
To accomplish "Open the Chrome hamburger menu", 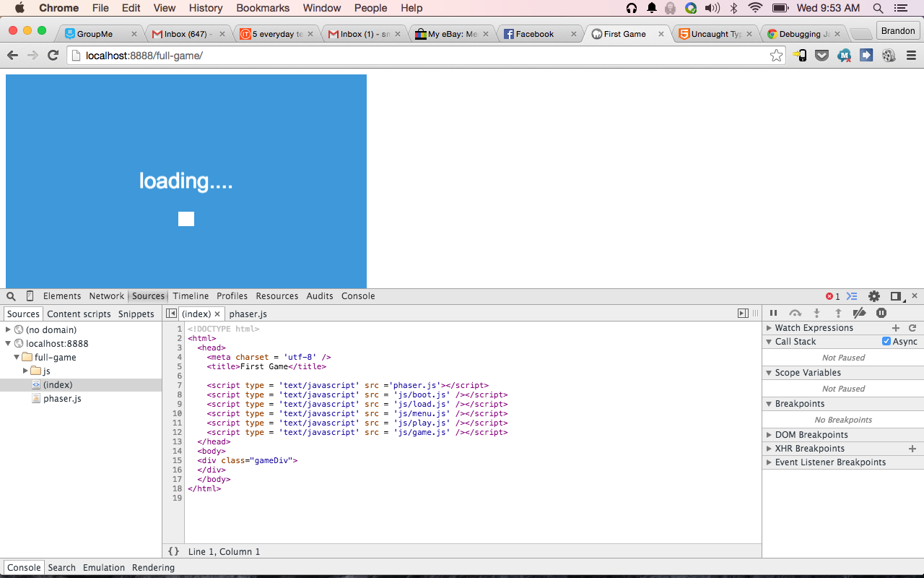I will (x=911, y=56).
